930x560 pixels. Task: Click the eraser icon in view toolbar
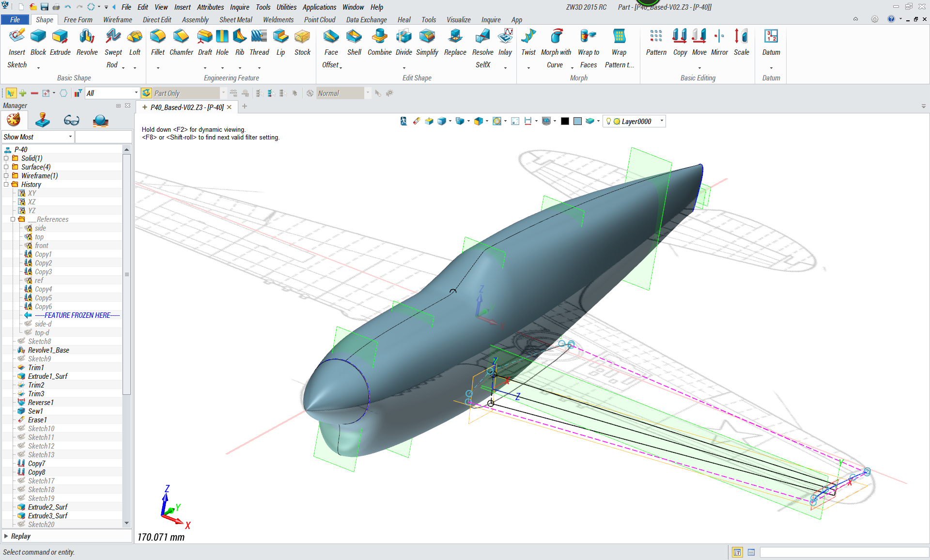click(417, 121)
